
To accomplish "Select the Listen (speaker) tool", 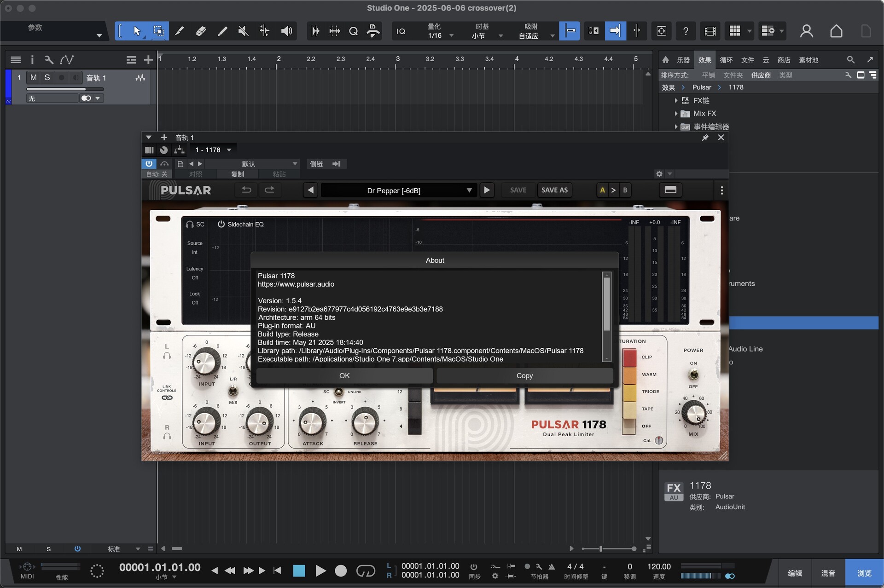I will 286,31.
